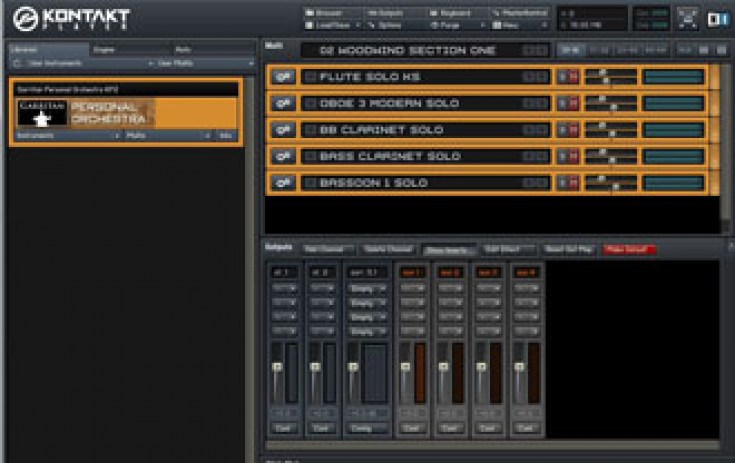Mute the Flute Solo KS instrument
Image resolution: width=735 pixels, height=463 pixels.
click(x=573, y=77)
